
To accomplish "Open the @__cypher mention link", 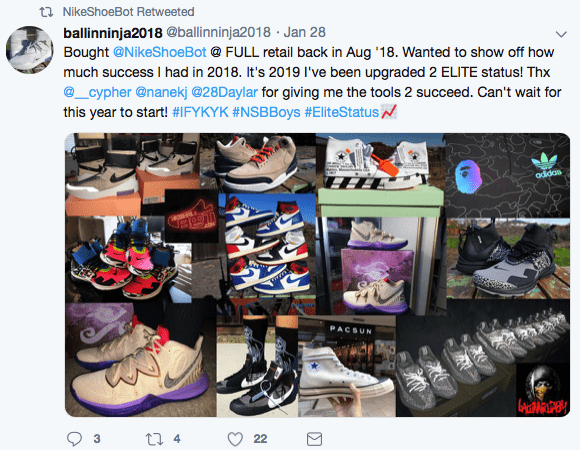I will click(x=97, y=92).
